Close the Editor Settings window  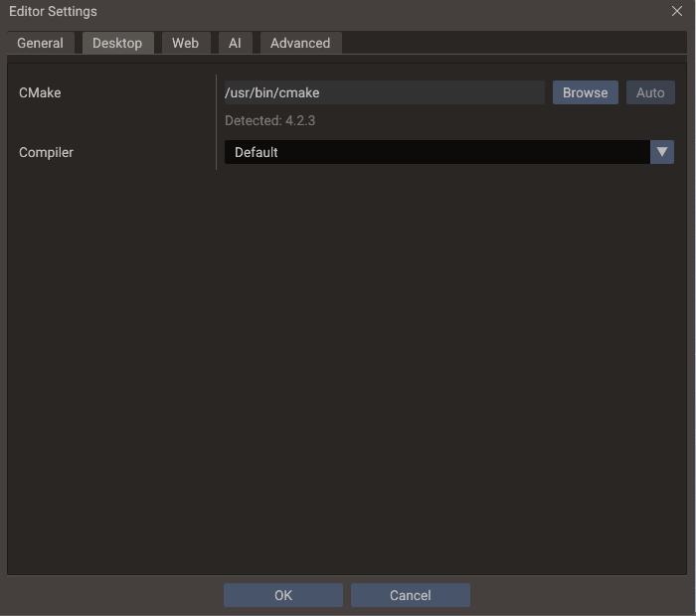click(x=677, y=11)
